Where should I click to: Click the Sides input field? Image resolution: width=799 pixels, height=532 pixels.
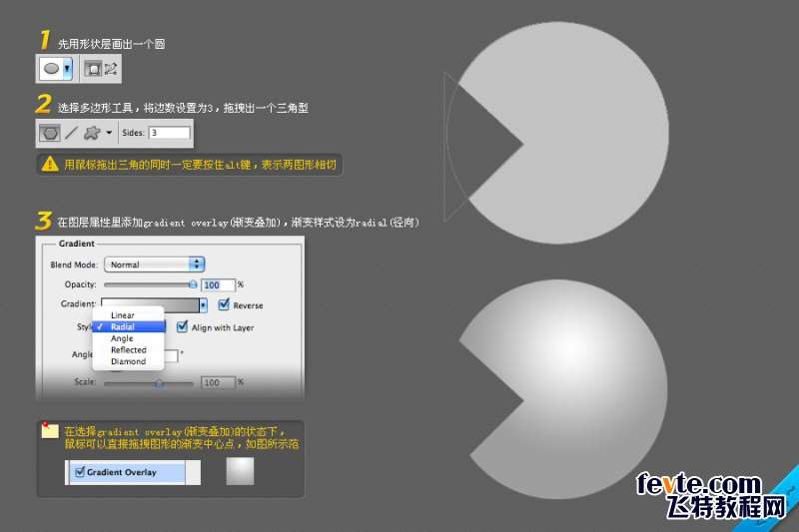click(x=169, y=133)
